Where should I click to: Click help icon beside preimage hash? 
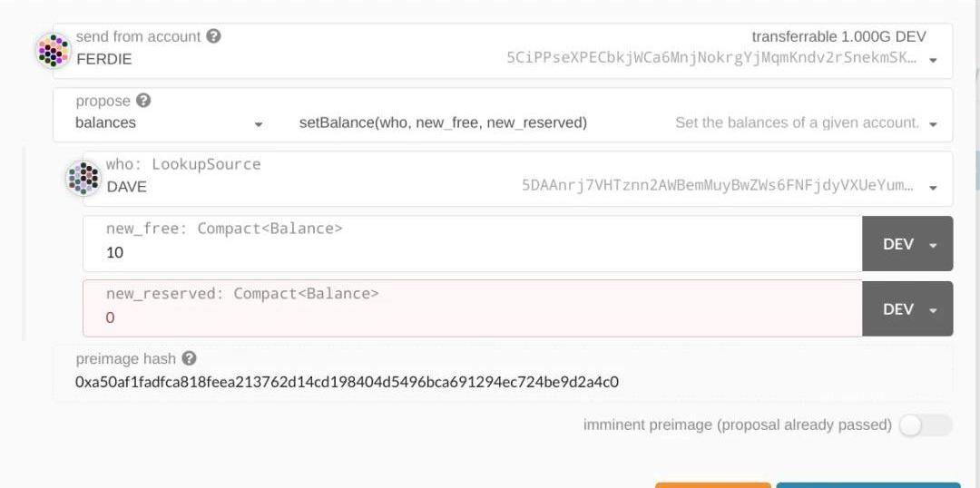click(x=189, y=358)
